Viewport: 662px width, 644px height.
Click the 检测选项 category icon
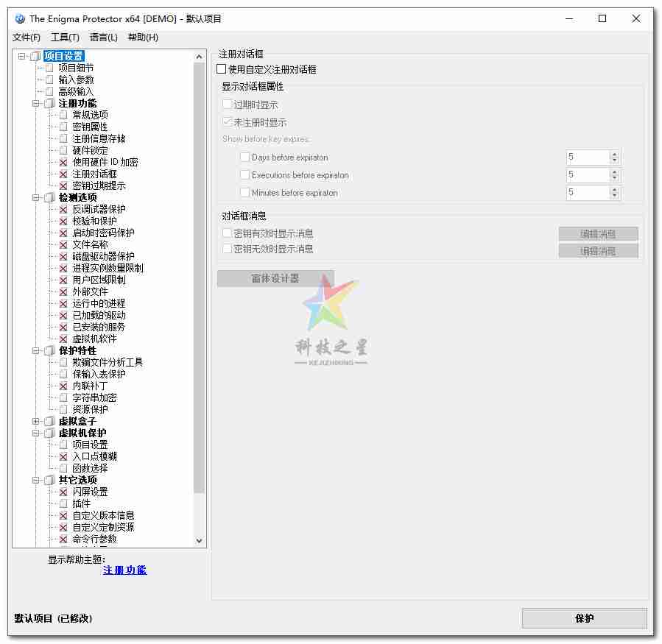click(x=49, y=197)
